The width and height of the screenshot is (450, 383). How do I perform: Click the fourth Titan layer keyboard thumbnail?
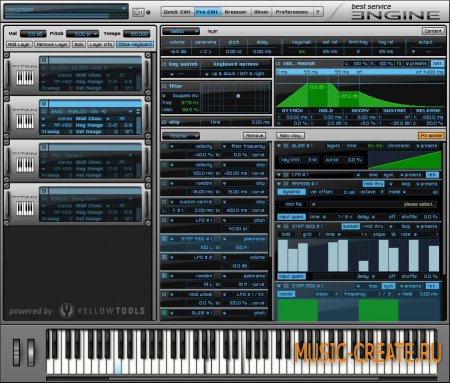click(x=25, y=208)
